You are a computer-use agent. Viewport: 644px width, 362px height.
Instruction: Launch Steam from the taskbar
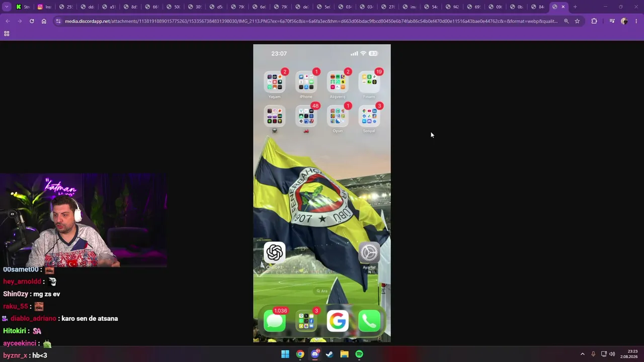[330, 354]
